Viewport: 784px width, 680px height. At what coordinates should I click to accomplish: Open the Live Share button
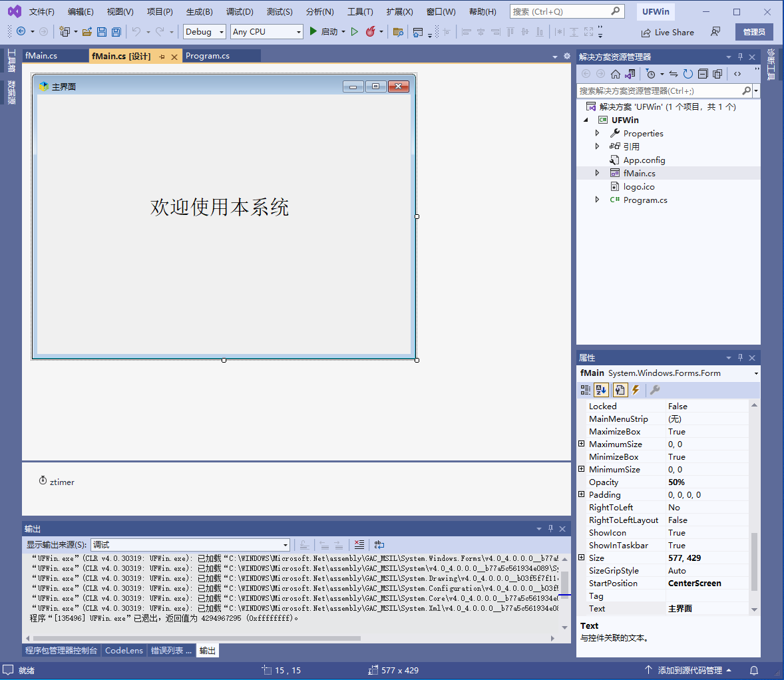(x=668, y=33)
